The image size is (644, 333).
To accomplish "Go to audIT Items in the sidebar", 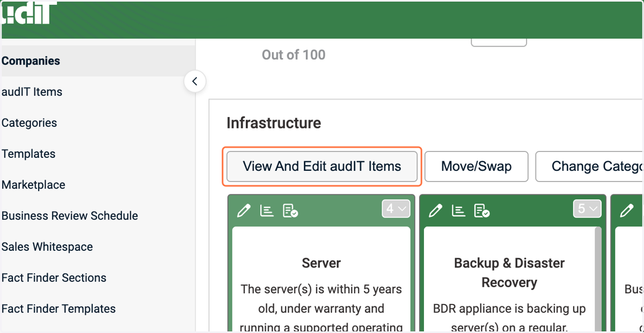I will [x=32, y=92].
